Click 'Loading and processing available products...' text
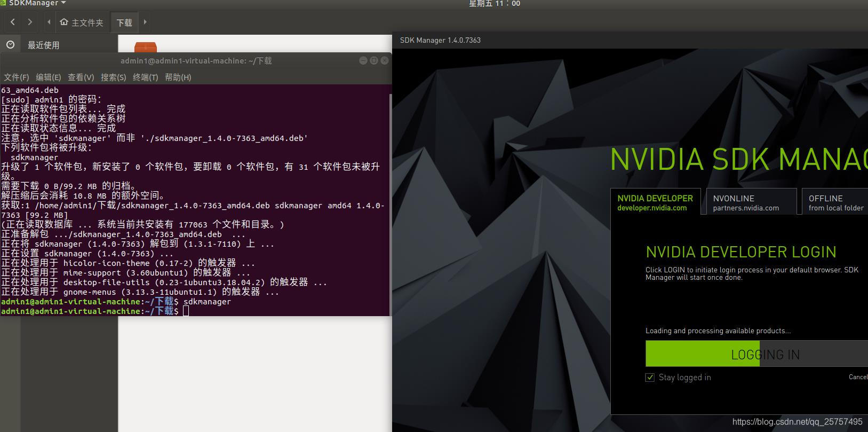The width and height of the screenshot is (868, 432). 718,331
